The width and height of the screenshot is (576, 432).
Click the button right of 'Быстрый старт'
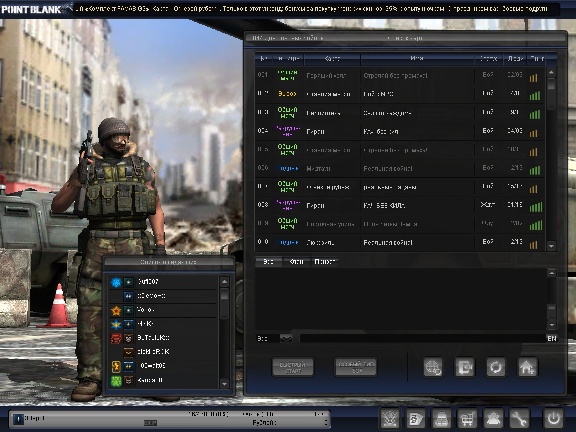click(356, 367)
